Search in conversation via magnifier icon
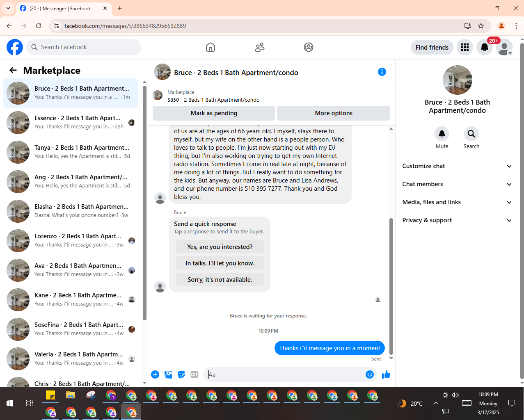524x420 pixels. [471, 134]
